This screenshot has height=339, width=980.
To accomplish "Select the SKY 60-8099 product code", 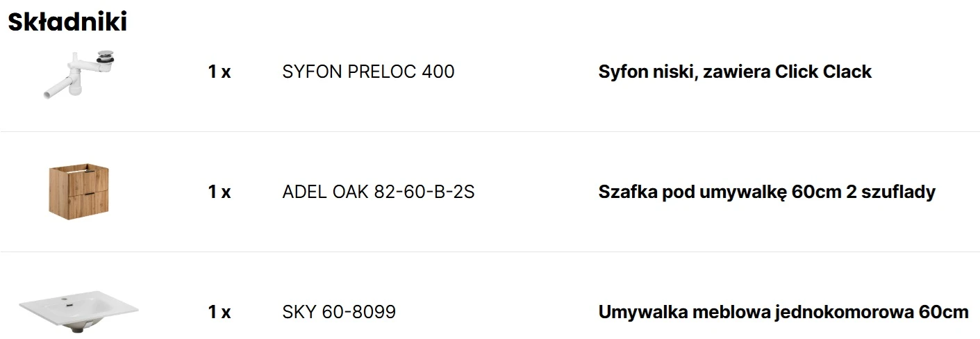I will pyautogui.click(x=339, y=312).
